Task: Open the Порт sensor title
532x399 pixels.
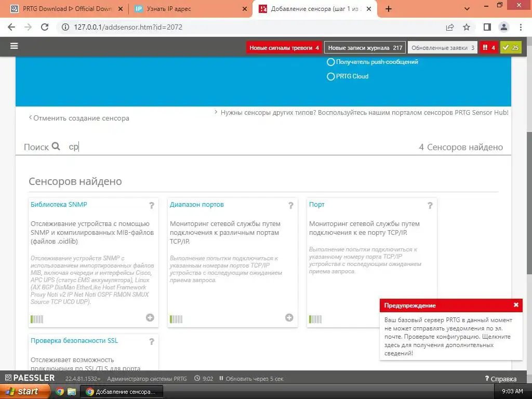Action: click(316, 204)
